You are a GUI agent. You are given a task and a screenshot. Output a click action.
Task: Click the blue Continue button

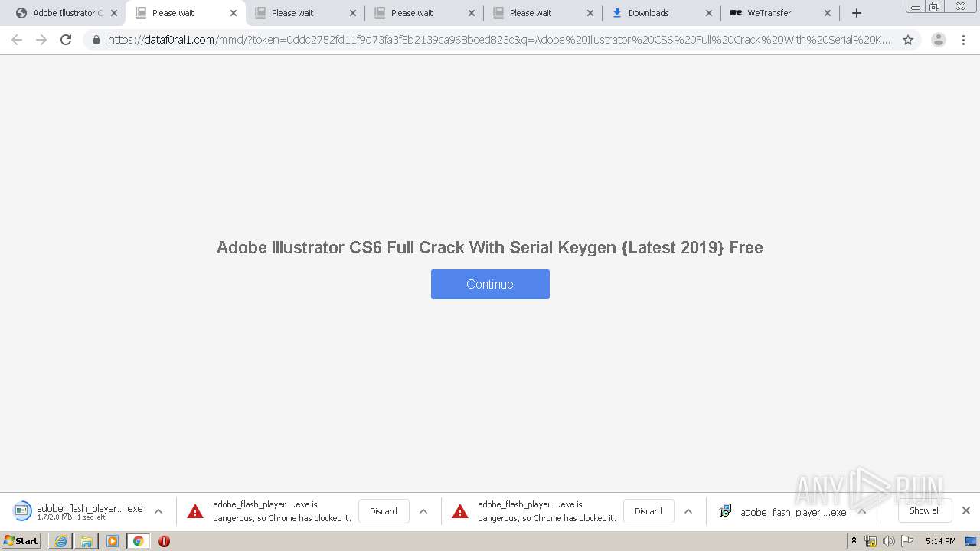tap(490, 284)
